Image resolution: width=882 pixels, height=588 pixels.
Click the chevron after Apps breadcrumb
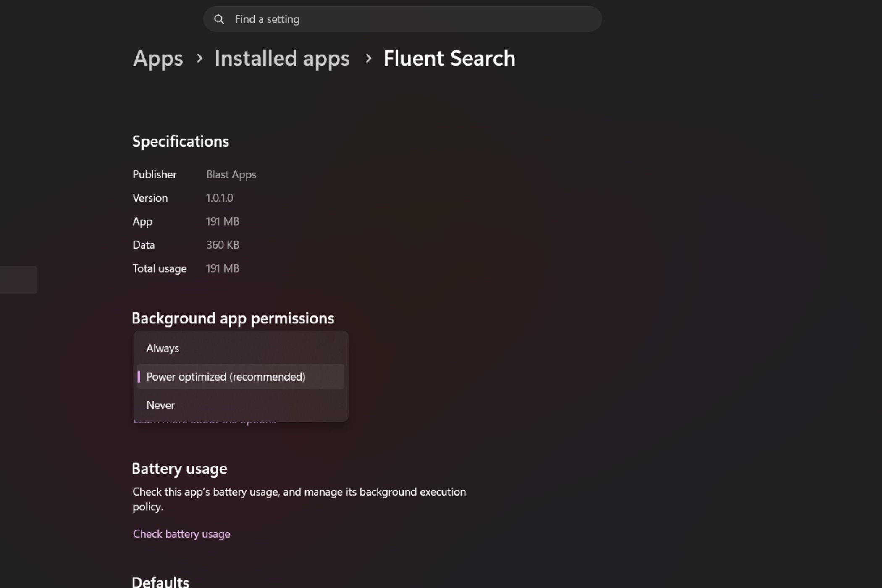[200, 58]
